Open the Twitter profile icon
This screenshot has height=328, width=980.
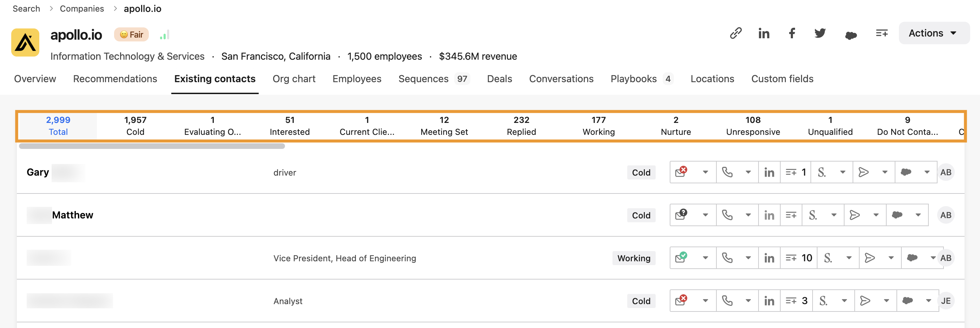(820, 33)
